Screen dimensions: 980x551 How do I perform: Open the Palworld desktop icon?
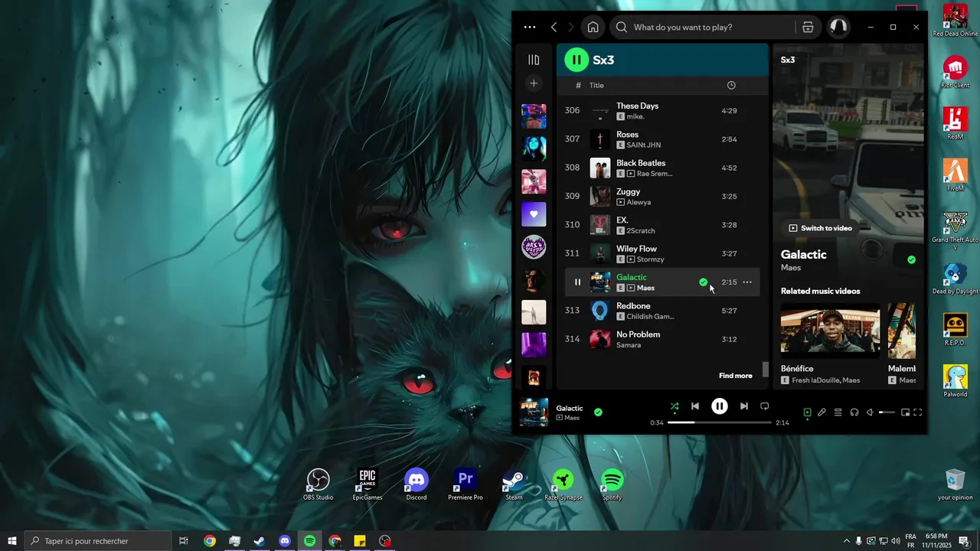click(955, 381)
